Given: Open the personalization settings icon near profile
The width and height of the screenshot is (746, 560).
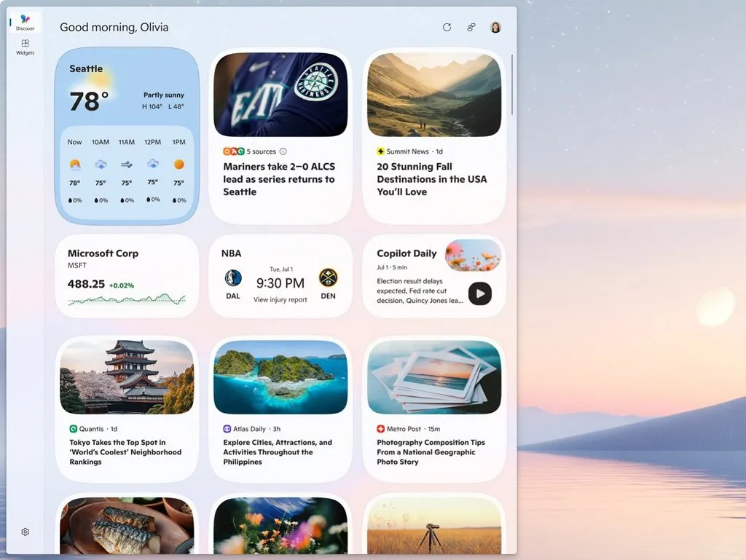Looking at the screenshot, I should click(471, 27).
